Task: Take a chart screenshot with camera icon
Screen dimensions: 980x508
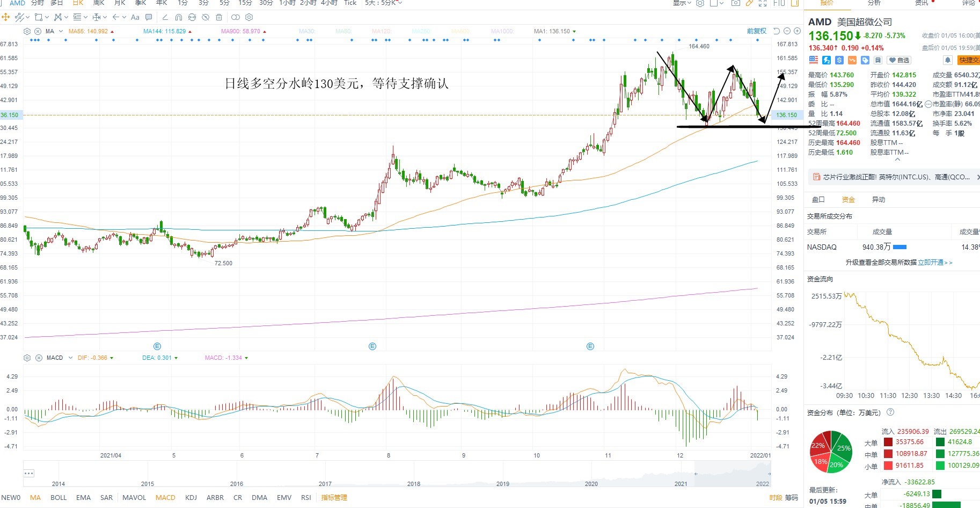Action: pyautogui.click(x=736, y=3)
